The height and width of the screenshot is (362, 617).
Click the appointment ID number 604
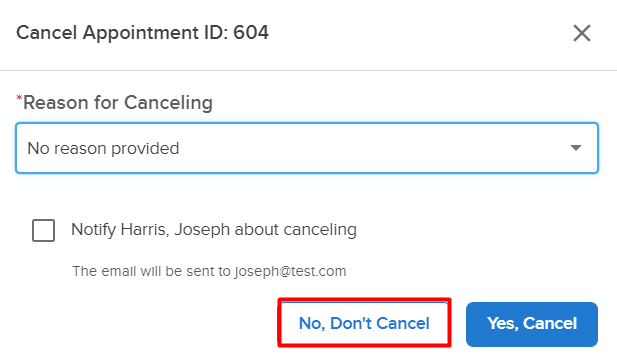click(251, 33)
